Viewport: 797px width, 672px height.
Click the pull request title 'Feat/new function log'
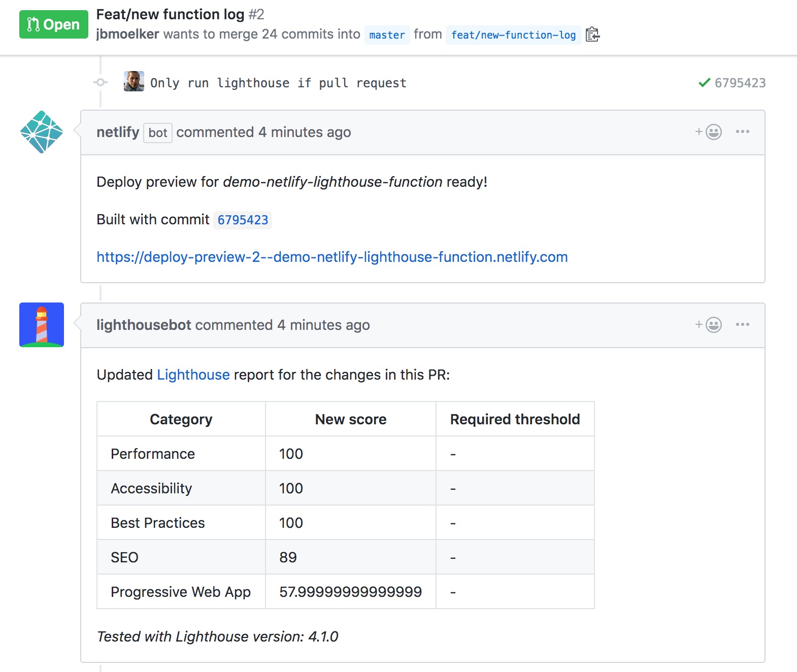pos(170,14)
